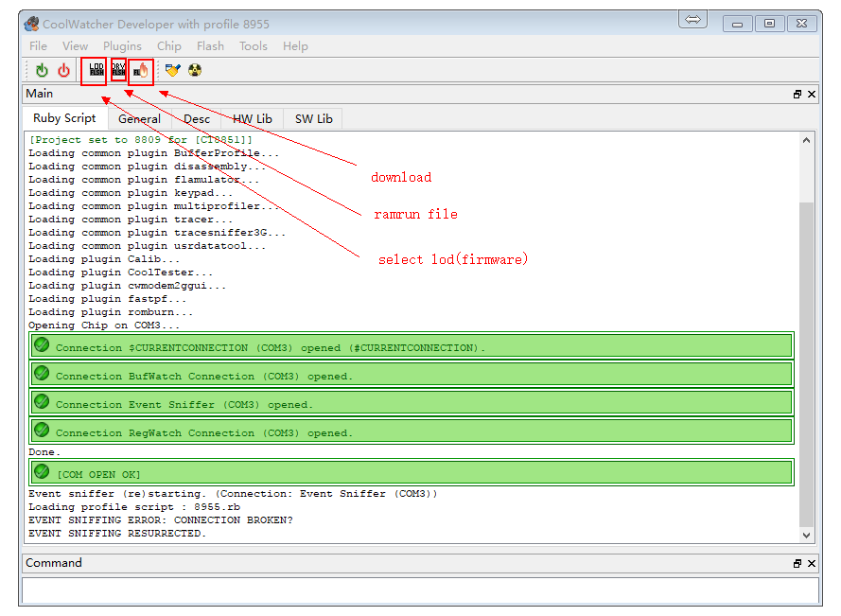Viewport: 841px width, 616px height.
Task: Click the scroll down arrow in log
Action: tap(806, 535)
